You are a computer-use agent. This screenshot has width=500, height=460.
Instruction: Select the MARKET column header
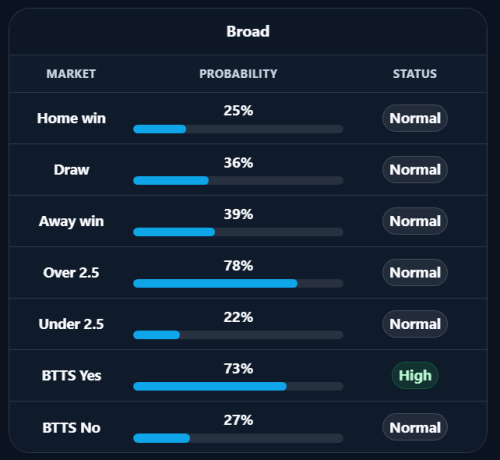[x=71, y=74]
